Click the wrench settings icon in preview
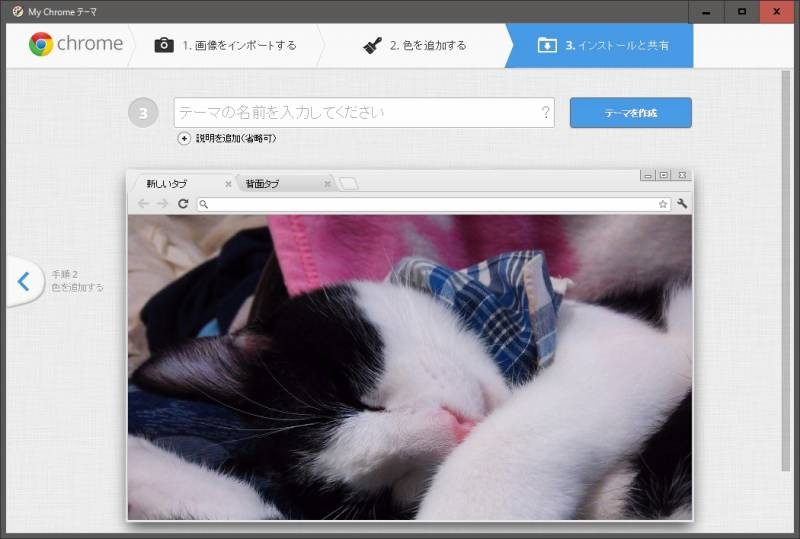Image resolution: width=800 pixels, height=539 pixels. (682, 204)
